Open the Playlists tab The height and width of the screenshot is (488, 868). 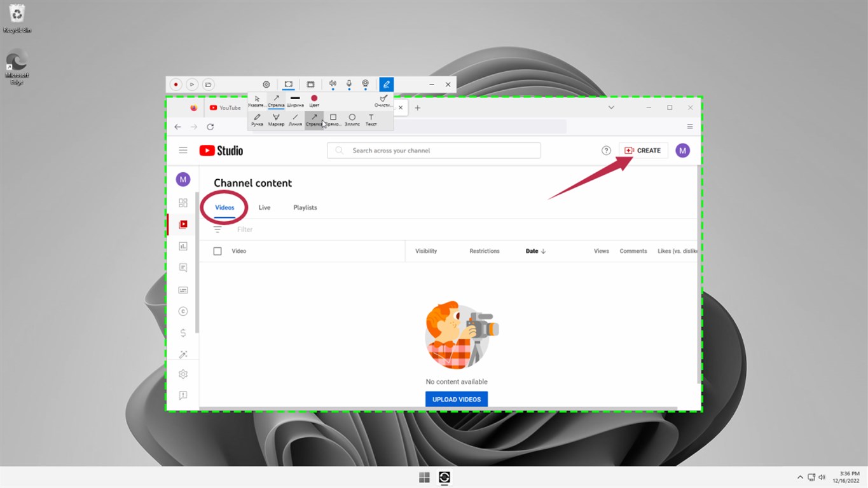(x=305, y=208)
